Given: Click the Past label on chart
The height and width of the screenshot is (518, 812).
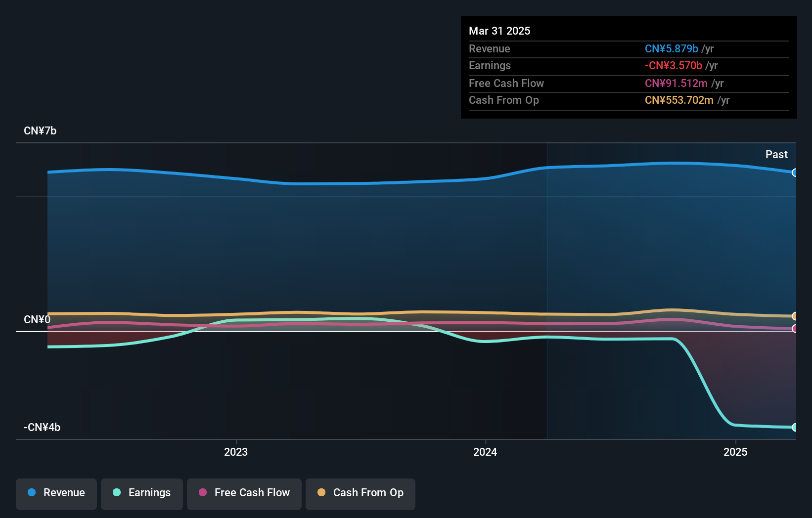Looking at the screenshot, I should pyautogui.click(x=776, y=154).
